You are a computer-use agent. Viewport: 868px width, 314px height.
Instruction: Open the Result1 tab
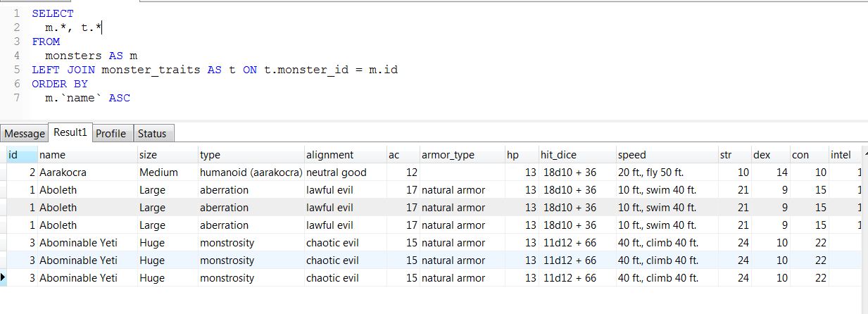(x=70, y=132)
